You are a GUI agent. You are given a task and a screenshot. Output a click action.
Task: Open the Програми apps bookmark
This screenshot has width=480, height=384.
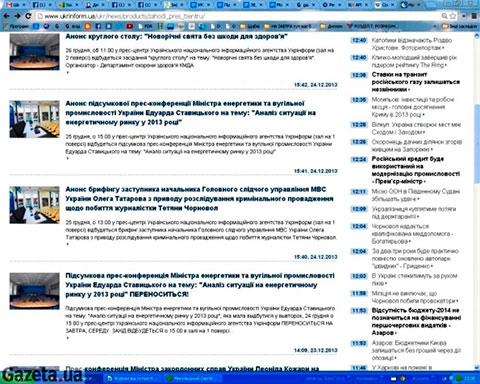[x=15, y=26]
